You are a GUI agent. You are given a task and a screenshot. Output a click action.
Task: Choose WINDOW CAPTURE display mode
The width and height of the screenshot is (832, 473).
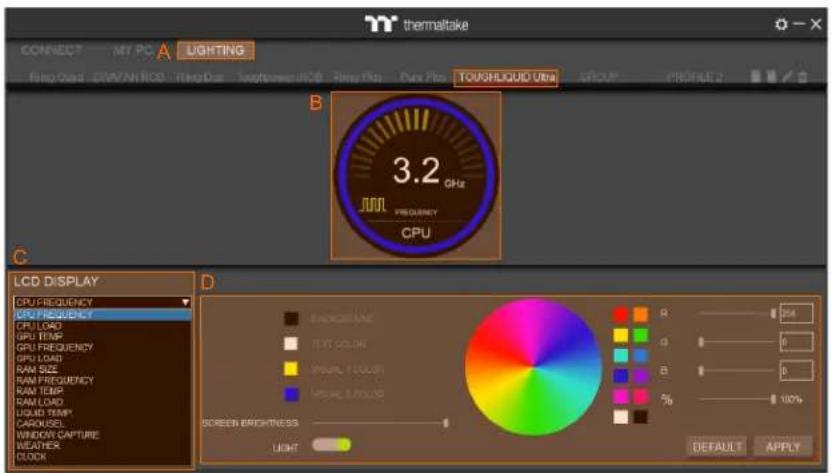pyautogui.click(x=57, y=434)
